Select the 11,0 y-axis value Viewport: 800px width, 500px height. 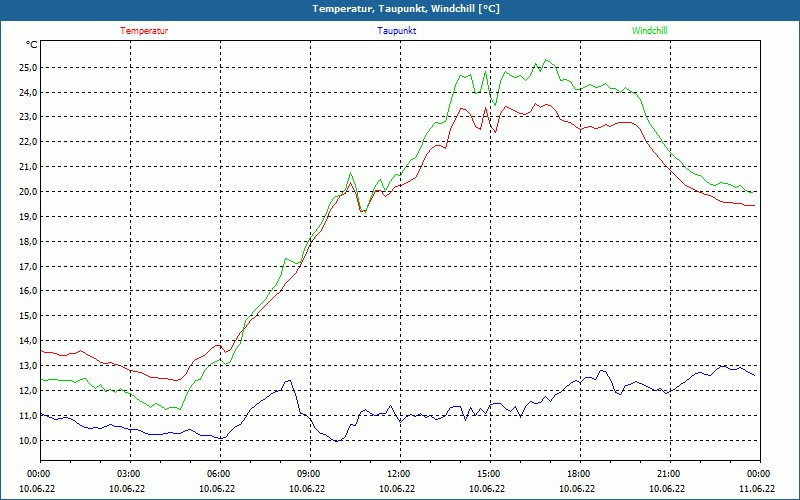coord(28,416)
